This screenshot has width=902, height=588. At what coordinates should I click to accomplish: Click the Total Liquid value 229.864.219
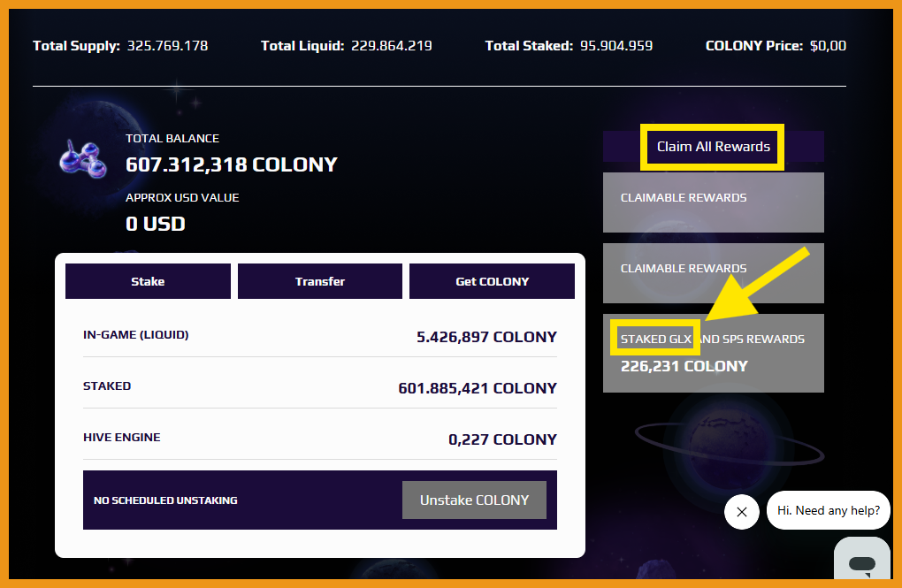(x=392, y=46)
